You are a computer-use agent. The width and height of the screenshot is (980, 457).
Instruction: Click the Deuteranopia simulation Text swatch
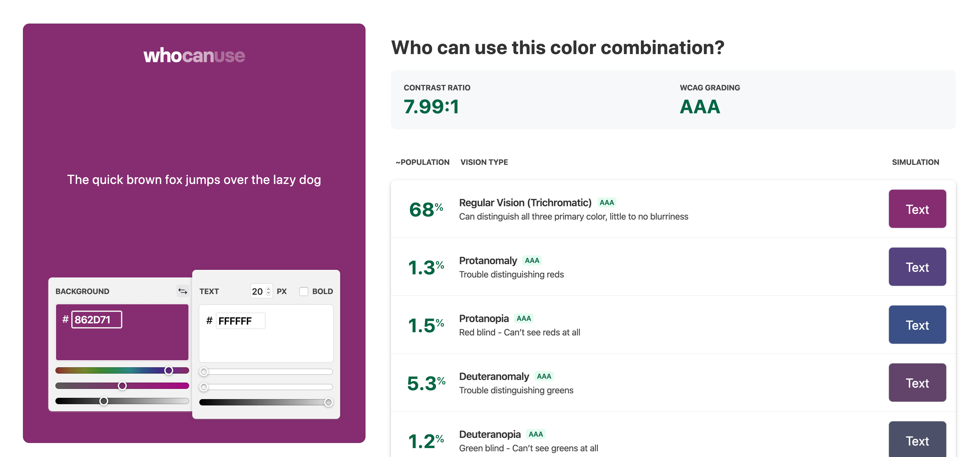tap(917, 439)
